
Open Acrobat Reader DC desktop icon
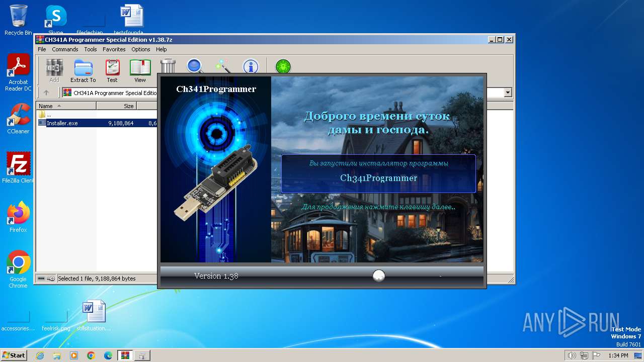(x=18, y=72)
